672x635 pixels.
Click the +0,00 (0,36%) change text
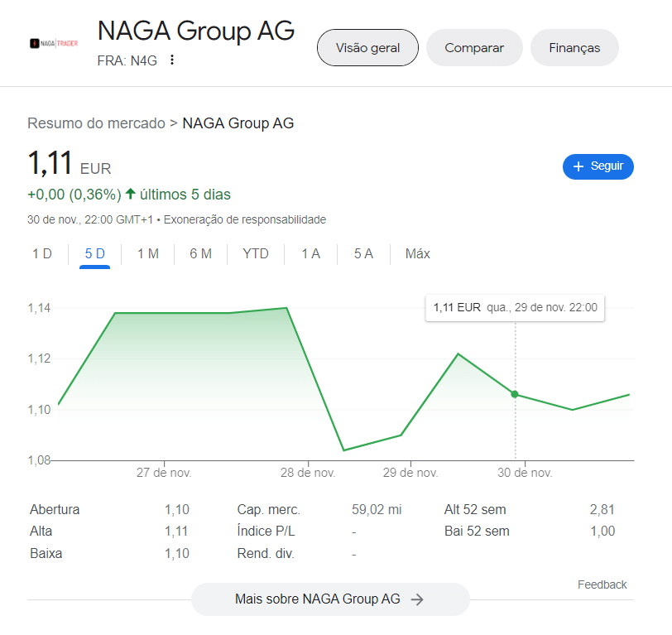click(74, 195)
